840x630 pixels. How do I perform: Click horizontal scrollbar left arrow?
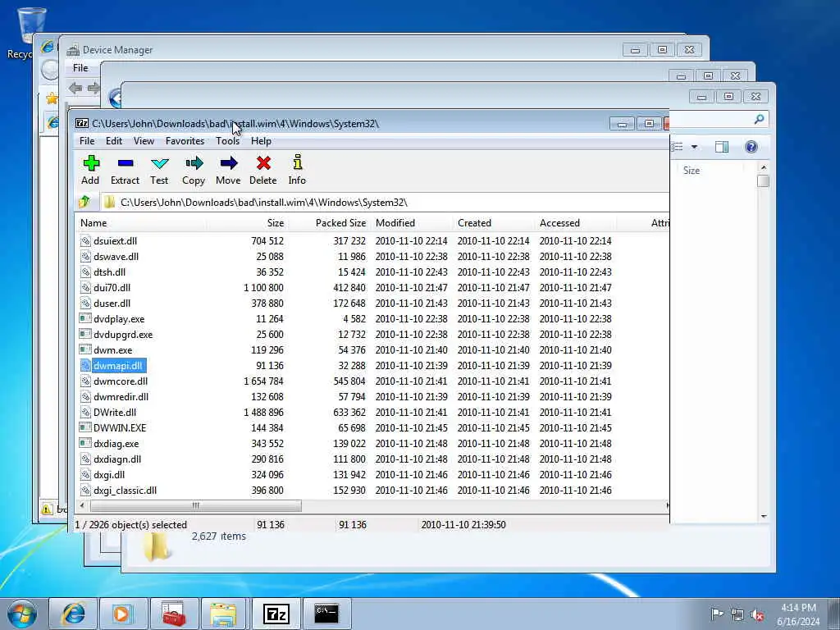click(82, 505)
